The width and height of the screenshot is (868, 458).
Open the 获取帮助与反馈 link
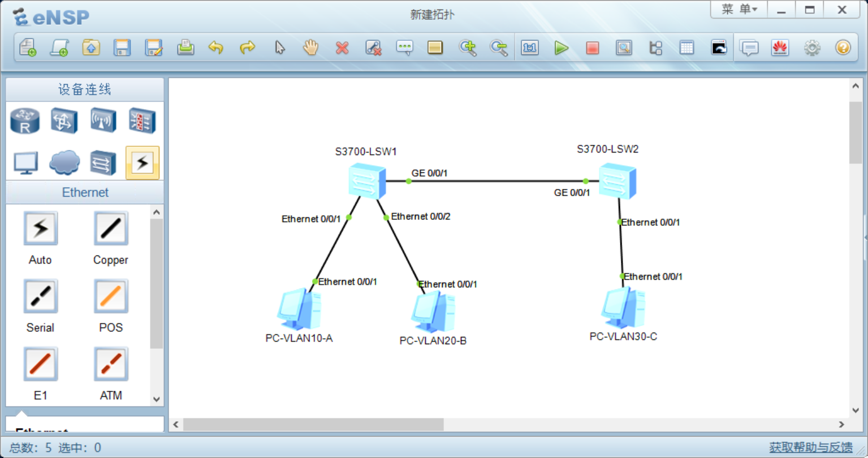point(811,447)
